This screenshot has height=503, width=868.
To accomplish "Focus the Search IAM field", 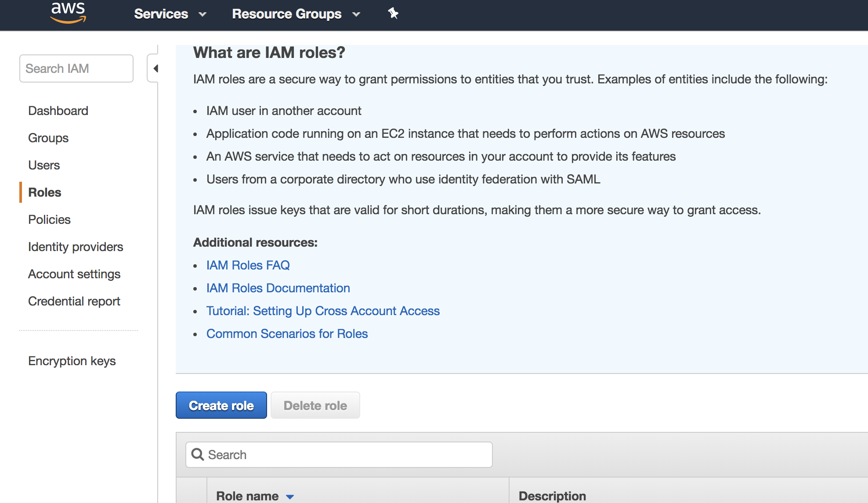I will tap(76, 68).
